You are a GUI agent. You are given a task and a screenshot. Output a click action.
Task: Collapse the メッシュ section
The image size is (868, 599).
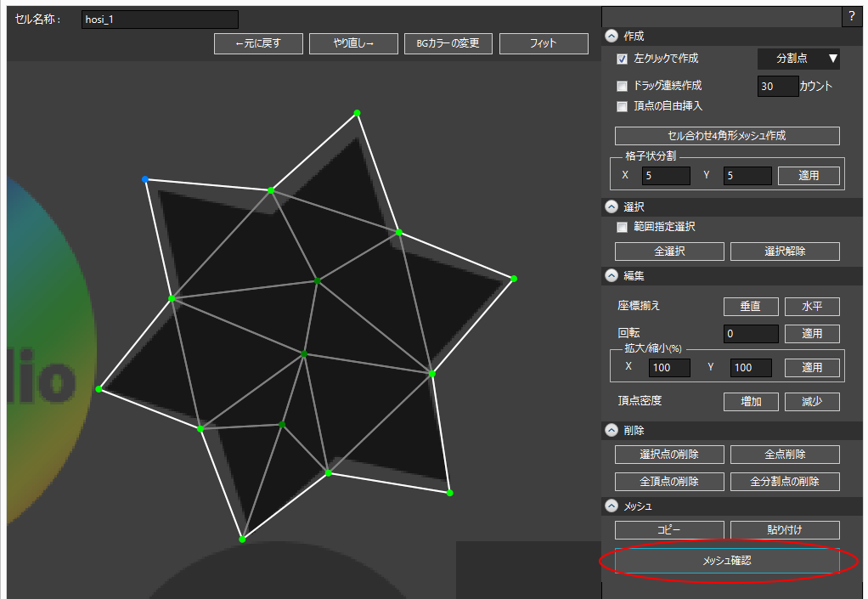(x=612, y=506)
